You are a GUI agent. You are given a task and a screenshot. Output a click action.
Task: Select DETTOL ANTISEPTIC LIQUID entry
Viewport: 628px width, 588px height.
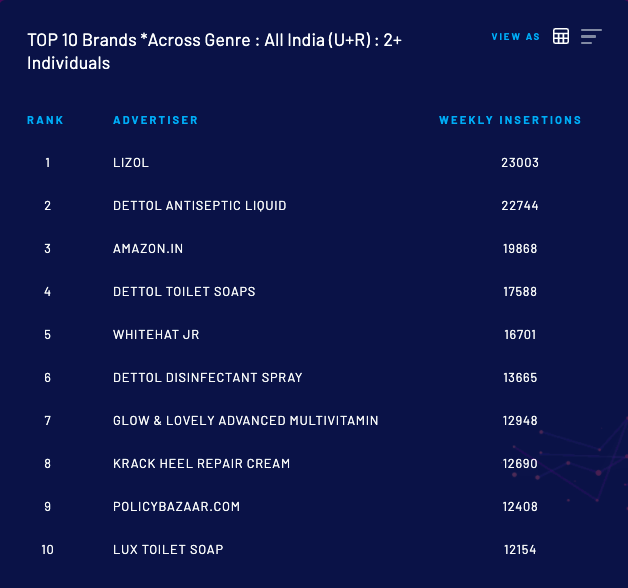tap(200, 206)
